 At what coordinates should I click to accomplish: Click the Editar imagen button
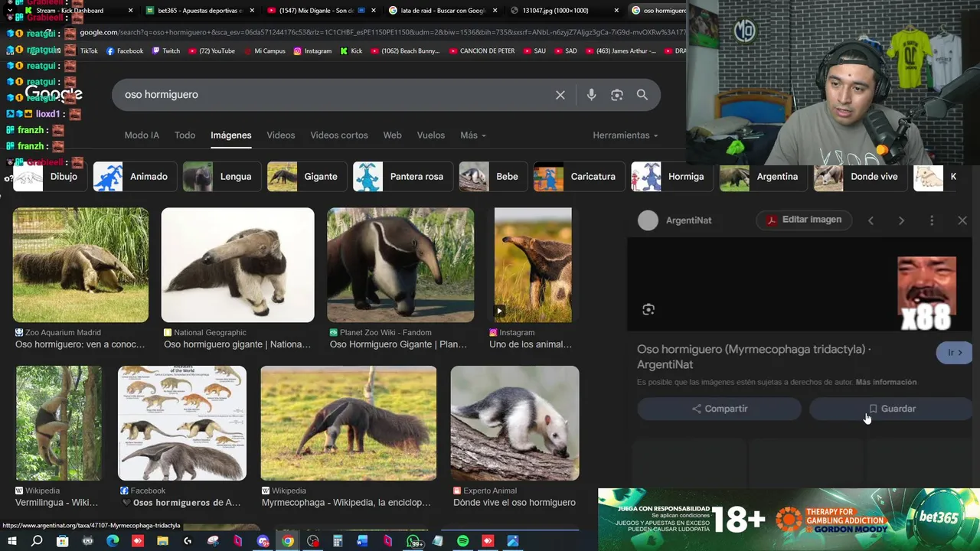[x=803, y=220]
